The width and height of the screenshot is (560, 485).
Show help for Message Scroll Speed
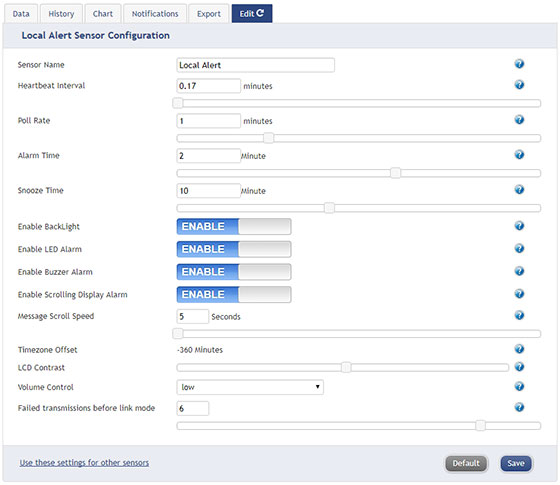519,315
